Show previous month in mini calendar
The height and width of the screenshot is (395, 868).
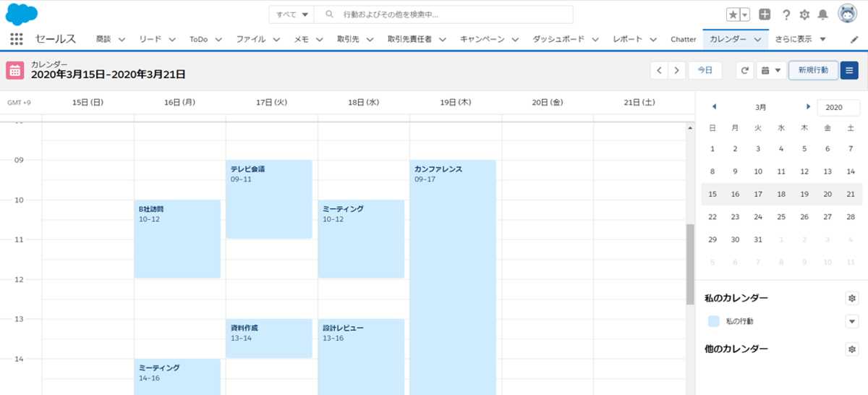coord(714,107)
